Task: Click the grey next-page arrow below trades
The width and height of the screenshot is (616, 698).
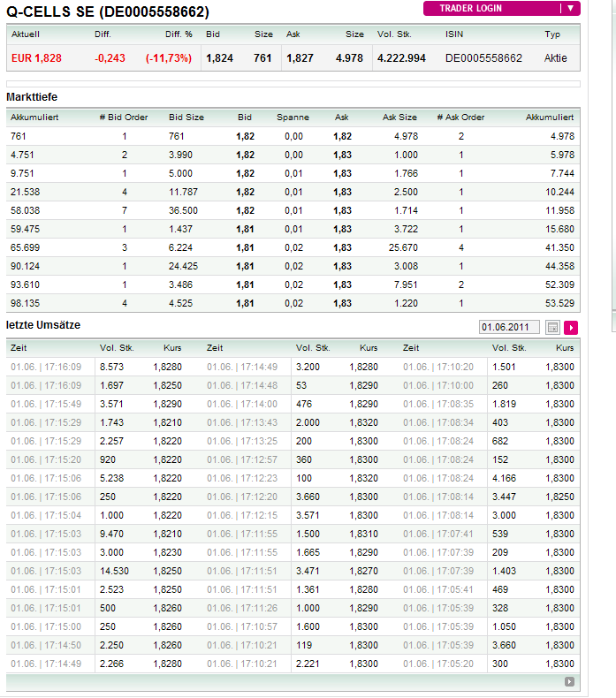Action: click(570, 681)
